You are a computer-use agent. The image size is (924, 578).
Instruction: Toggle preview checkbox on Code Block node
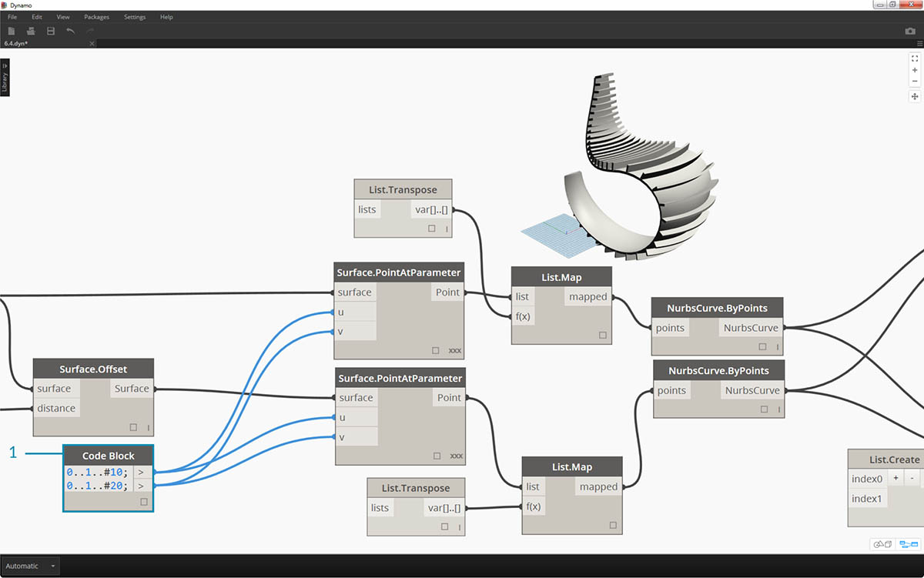click(x=144, y=502)
